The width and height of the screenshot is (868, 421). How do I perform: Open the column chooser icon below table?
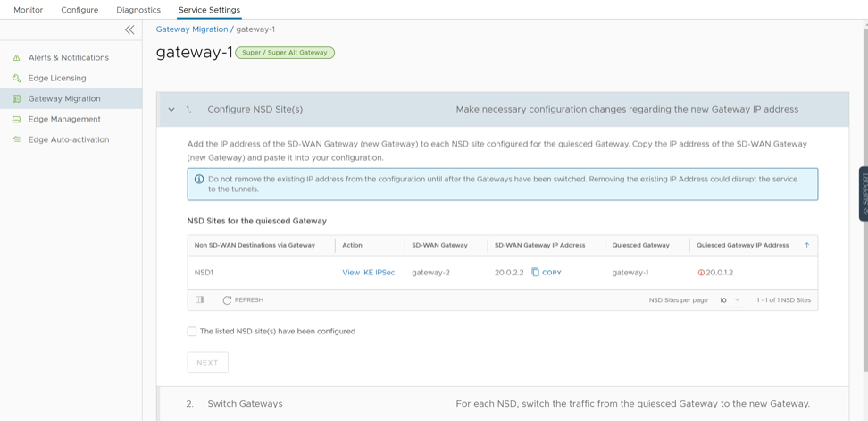(x=200, y=300)
